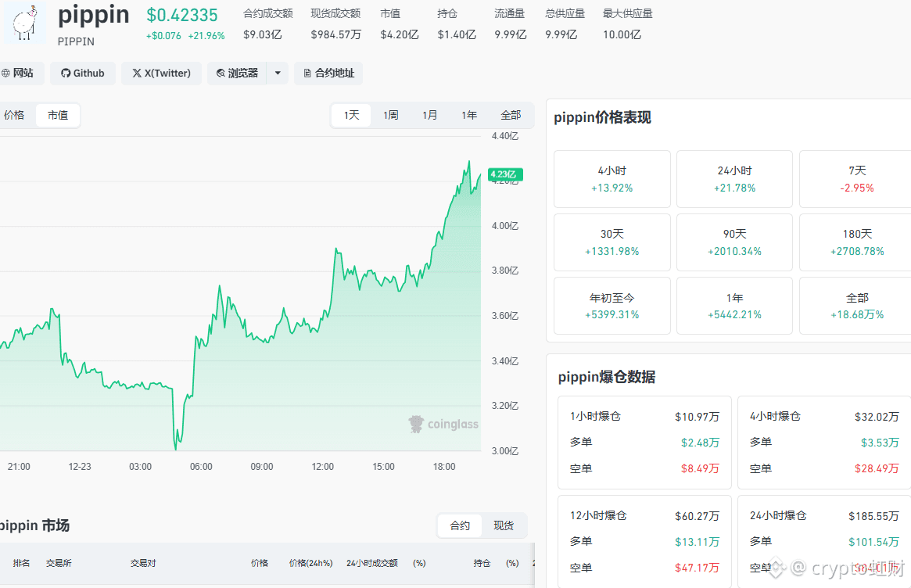Image resolution: width=911 pixels, height=588 pixels.
Task: Click the 合约地址 contract address button
Action: (328, 73)
